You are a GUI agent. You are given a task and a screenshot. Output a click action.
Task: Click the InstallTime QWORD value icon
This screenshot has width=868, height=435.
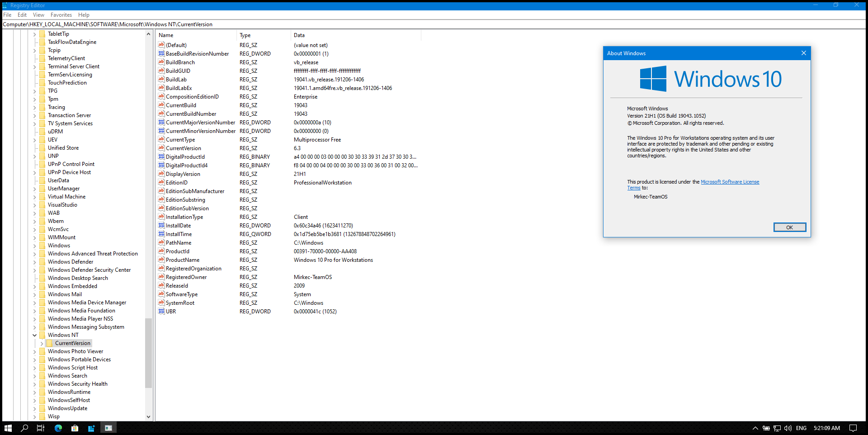(x=161, y=234)
